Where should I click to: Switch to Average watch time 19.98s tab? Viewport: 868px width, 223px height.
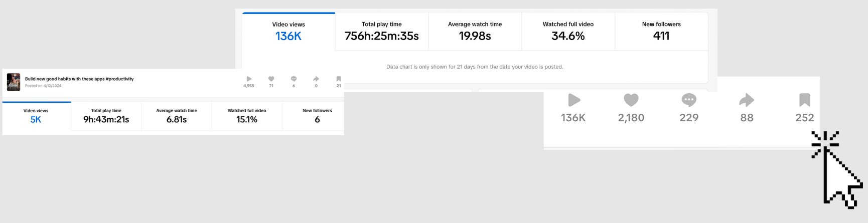click(x=475, y=31)
